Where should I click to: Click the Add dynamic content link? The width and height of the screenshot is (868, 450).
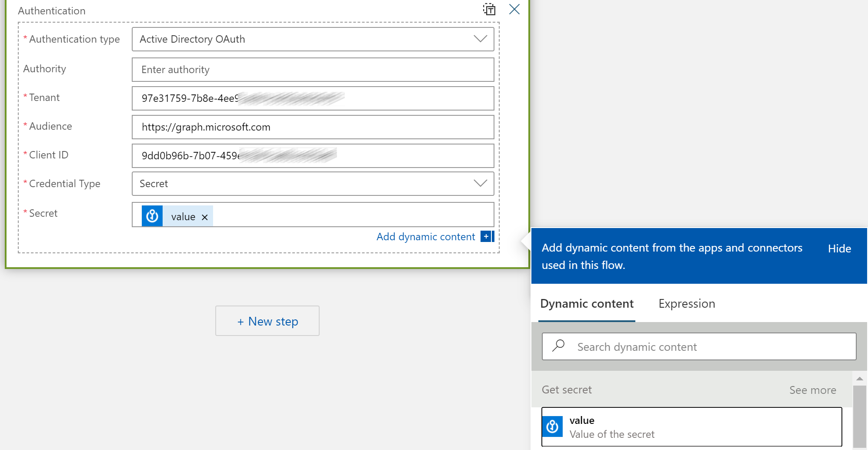(425, 236)
